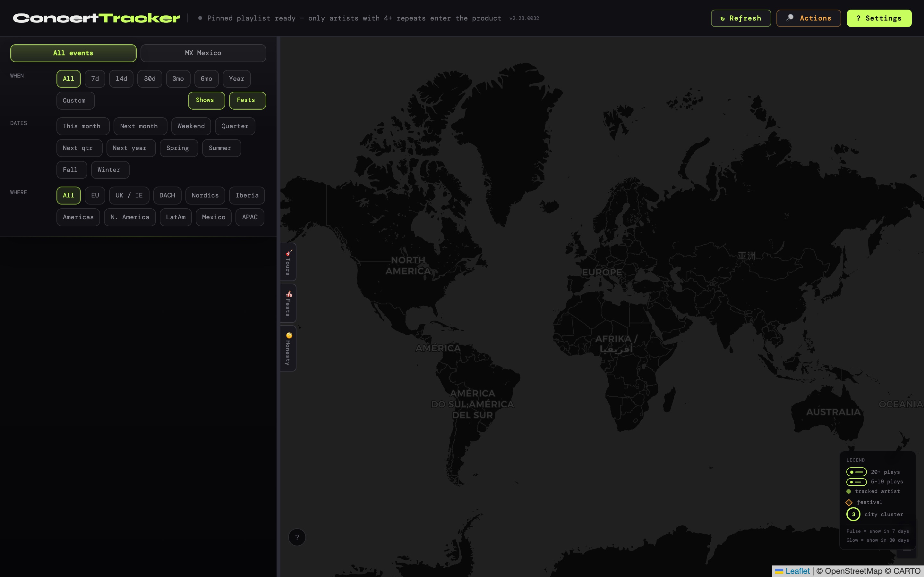Click the Custom date range button

tap(75, 100)
